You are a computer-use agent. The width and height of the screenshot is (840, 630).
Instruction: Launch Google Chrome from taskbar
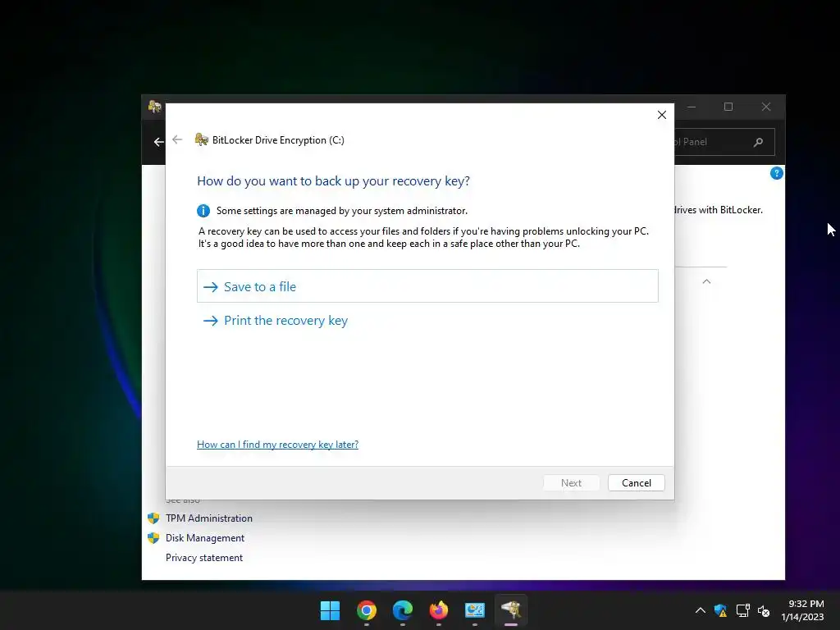click(367, 610)
